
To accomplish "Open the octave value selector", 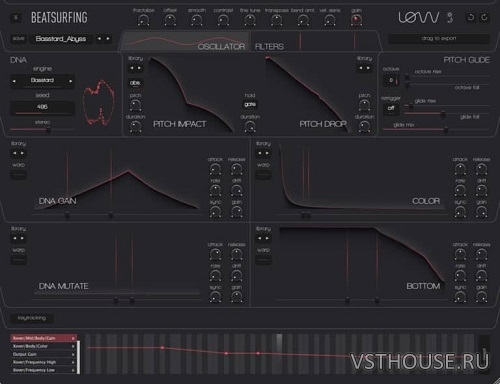I will point(391,80).
